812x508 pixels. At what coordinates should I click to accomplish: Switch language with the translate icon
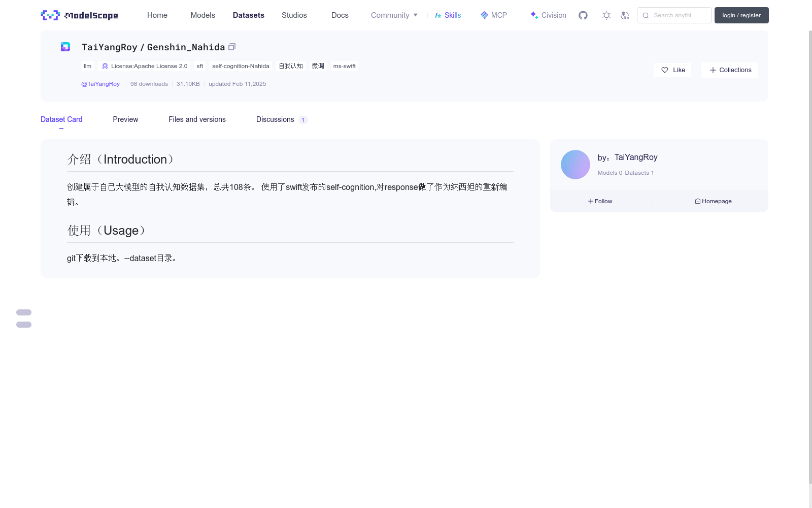[x=625, y=15]
